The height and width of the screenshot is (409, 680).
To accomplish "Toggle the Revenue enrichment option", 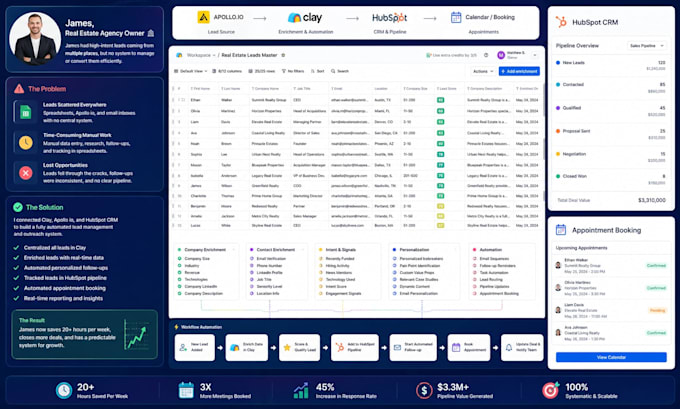I will (179, 272).
